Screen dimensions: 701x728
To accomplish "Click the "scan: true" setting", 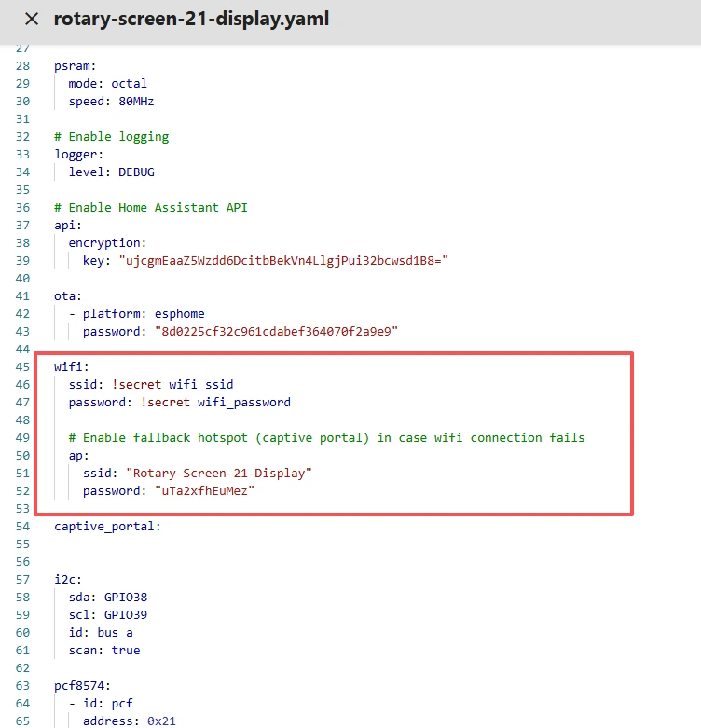I will [103, 651].
